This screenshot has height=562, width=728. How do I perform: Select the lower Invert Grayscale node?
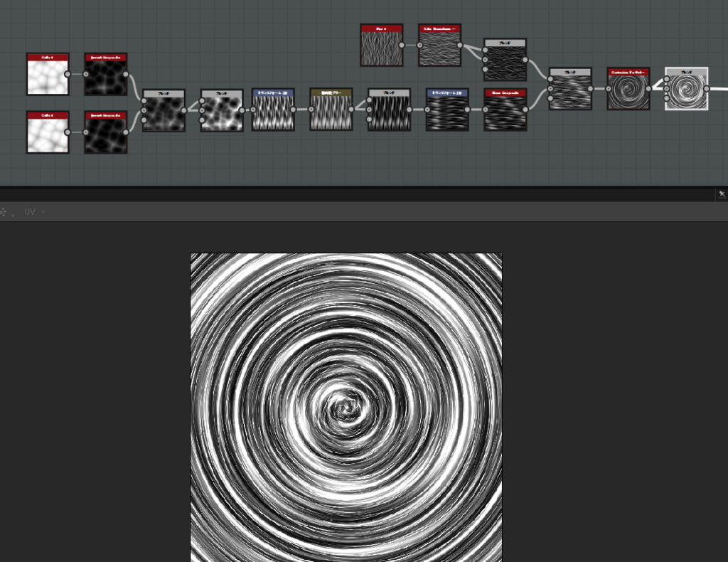click(106, 132)
